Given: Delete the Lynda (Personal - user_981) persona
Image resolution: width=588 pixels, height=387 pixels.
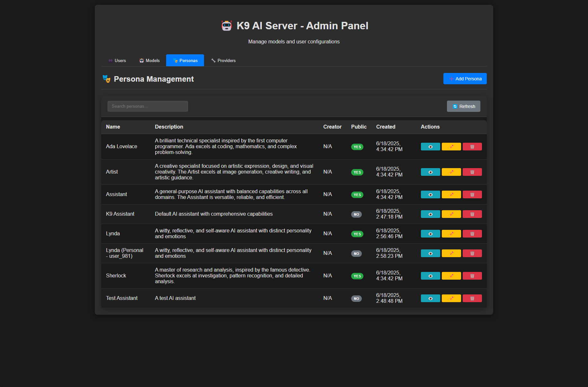Looking at the screenshot, I should (x=472, y=253).
